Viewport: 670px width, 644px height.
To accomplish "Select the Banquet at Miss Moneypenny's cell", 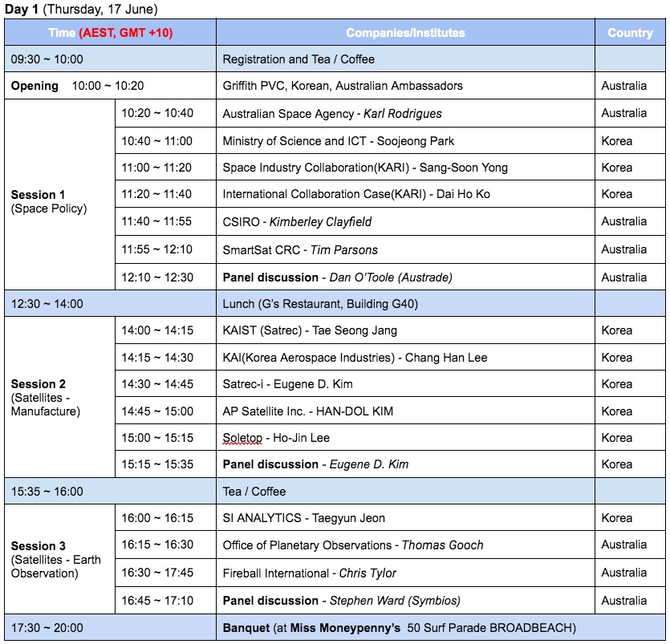I will (399, 628).
